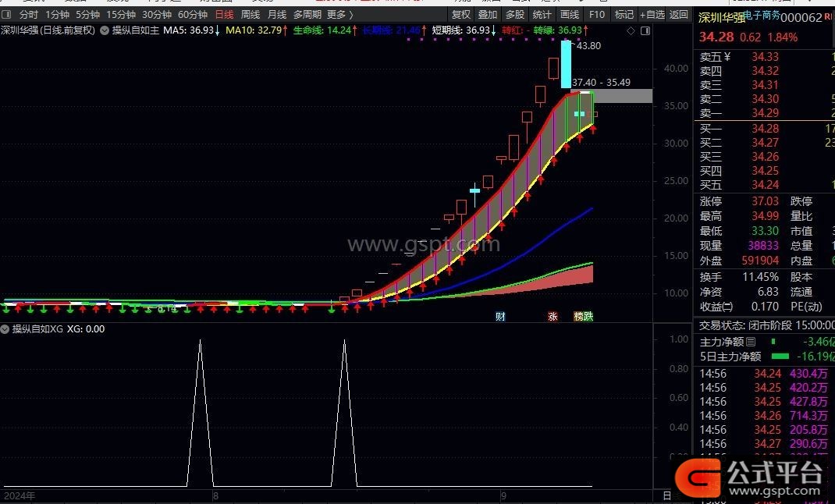Image resolution: width=835 pixels, height=504 pixels.
Task: Click the 卖一 ask price 34.29
Action: tap(765, 113)
